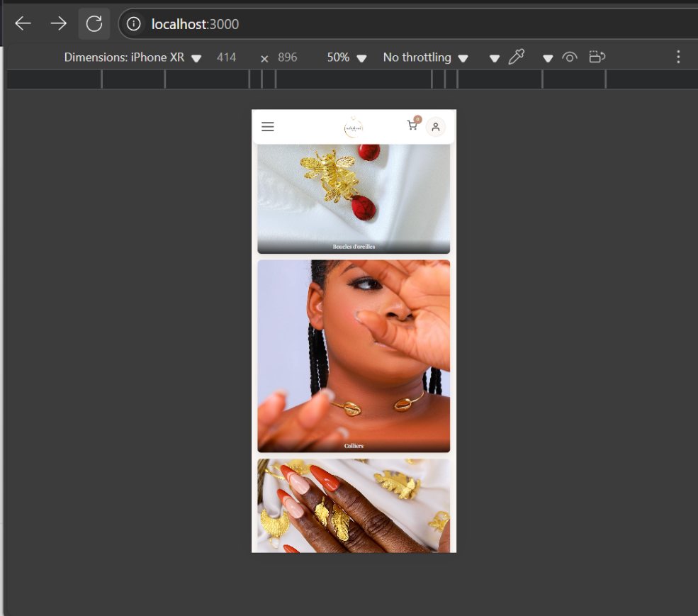View site information icon in address bar
The image size is (698, 616).
(133, 24)
